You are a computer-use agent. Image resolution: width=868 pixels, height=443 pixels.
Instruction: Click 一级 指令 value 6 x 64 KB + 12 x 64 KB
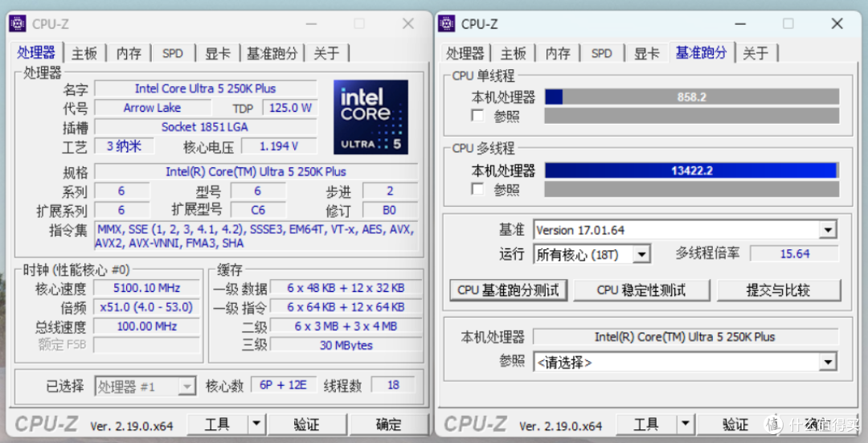pos(346,307)
